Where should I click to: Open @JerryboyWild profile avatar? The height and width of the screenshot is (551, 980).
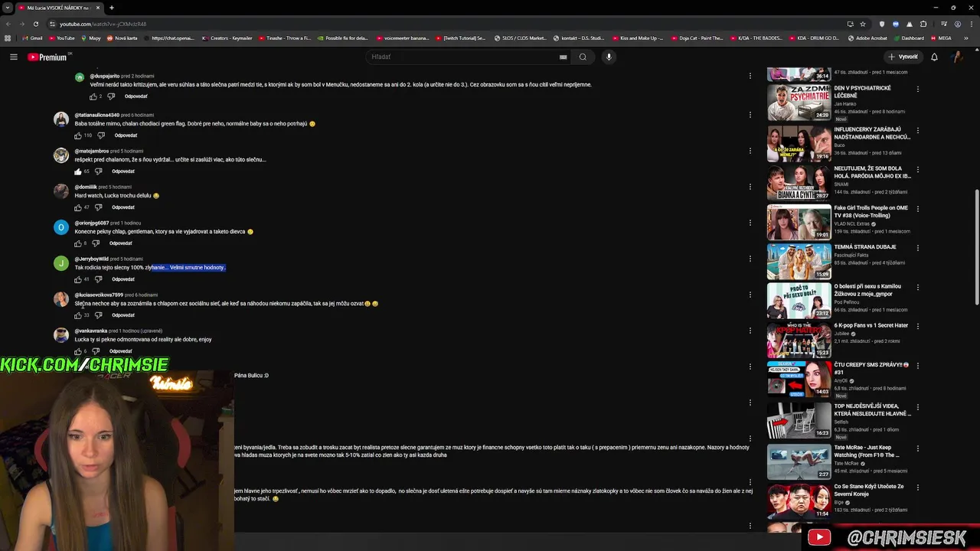pyautogui.click(x=61, y=263)
